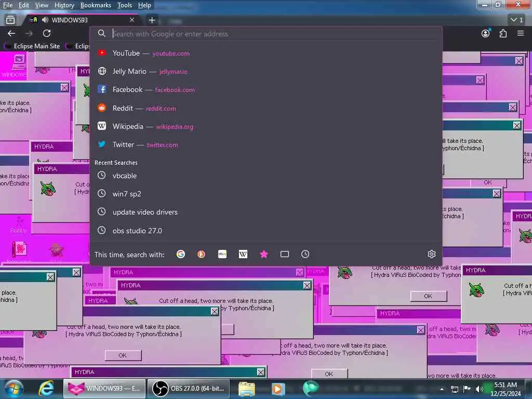Select the Wikipedia suggestion
The width and height of the screenshot is (532, 399).
click(267, 127)
